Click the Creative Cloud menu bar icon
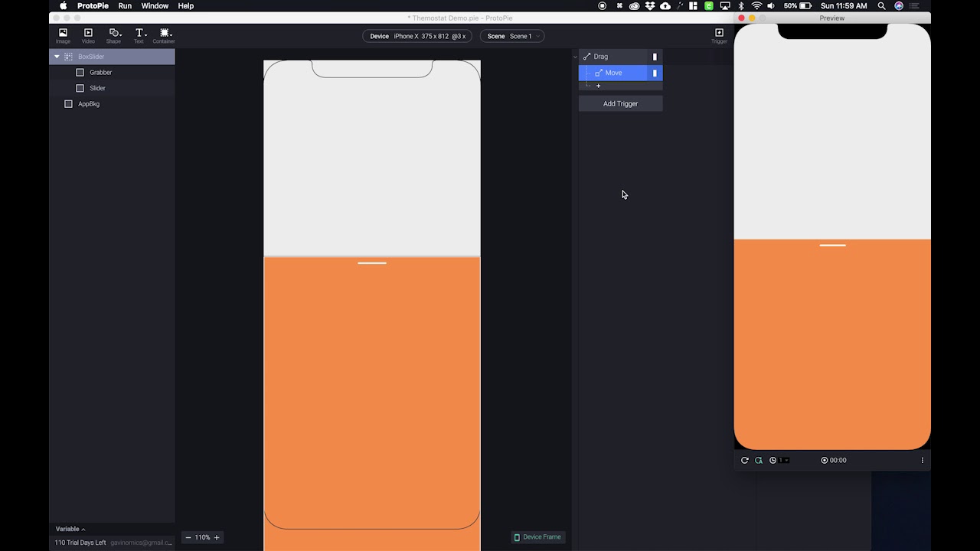This screenshot has width=980, height=551. [x=634, y=6]
